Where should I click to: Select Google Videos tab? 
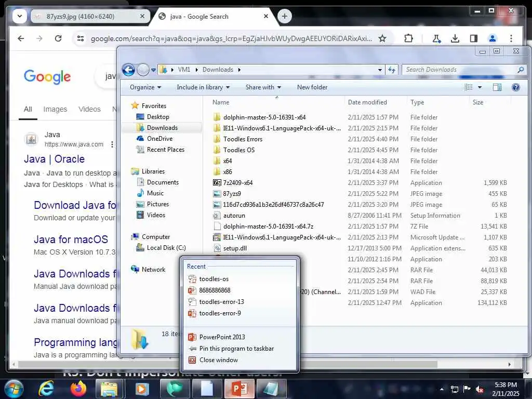(x=89, y=109)
